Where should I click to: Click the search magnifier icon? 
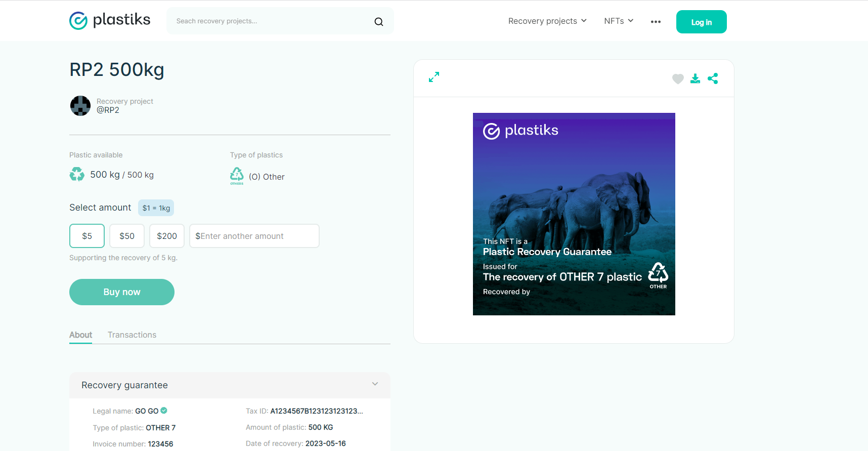(378, 21)
